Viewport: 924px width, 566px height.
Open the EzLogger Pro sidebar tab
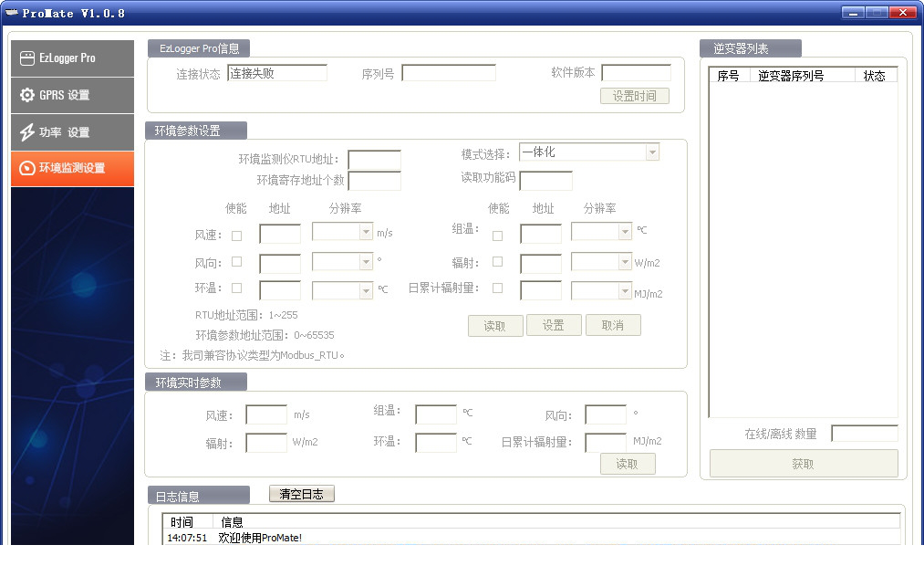[72, 58]
